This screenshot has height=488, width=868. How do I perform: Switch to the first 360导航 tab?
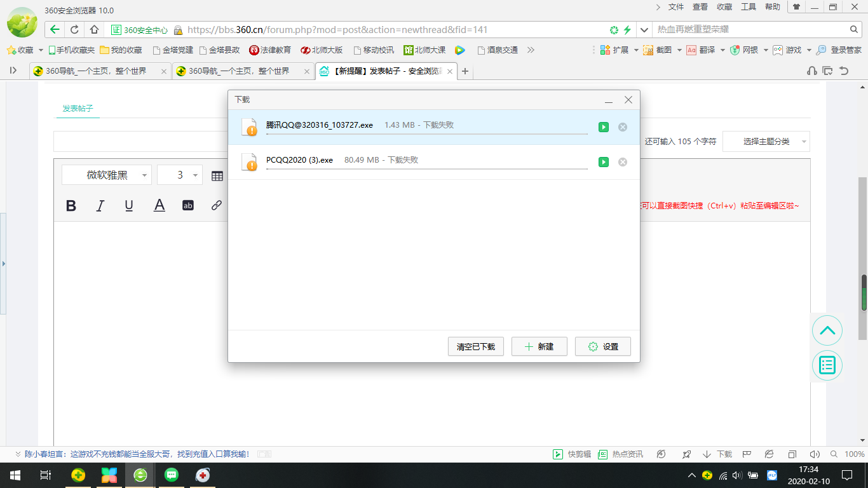pos(100,71)
